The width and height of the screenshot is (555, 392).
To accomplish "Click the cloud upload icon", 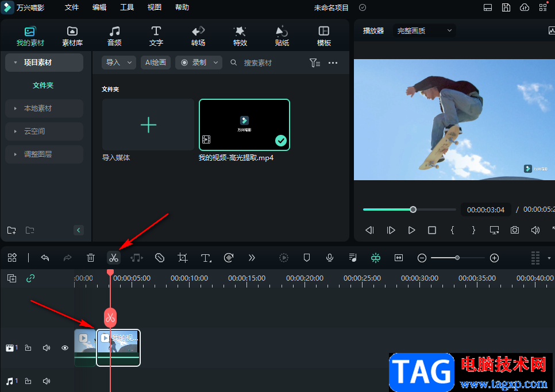I will click(525, 7).
